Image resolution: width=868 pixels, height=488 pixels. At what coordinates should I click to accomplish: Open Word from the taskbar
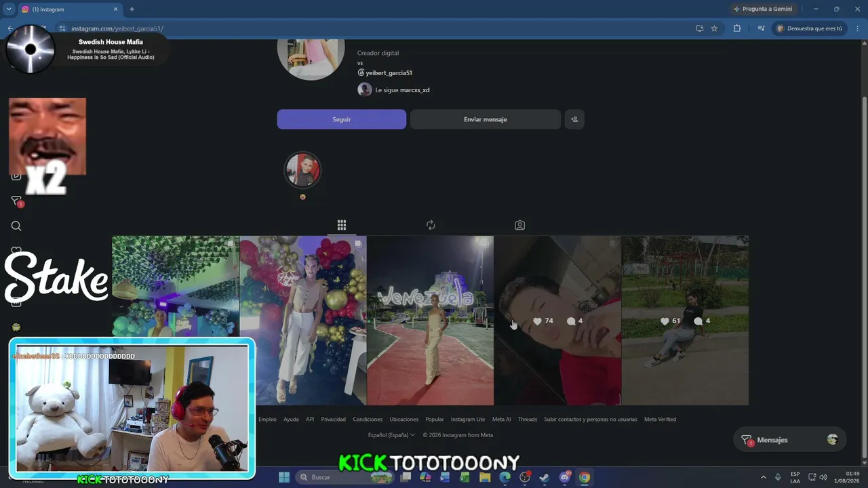(445, 477)
